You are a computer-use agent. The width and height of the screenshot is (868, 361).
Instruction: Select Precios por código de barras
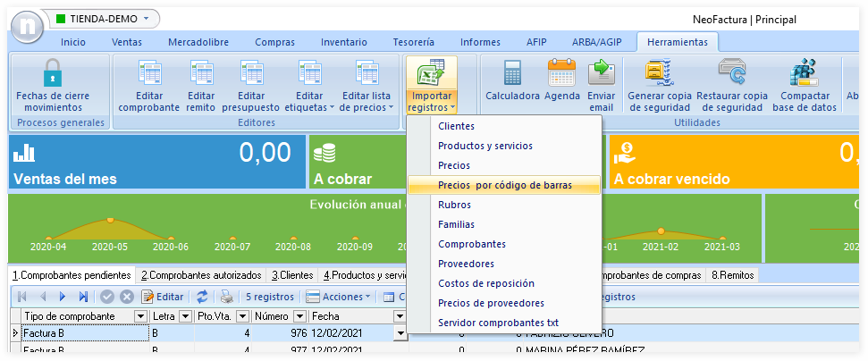pos(504,185)
